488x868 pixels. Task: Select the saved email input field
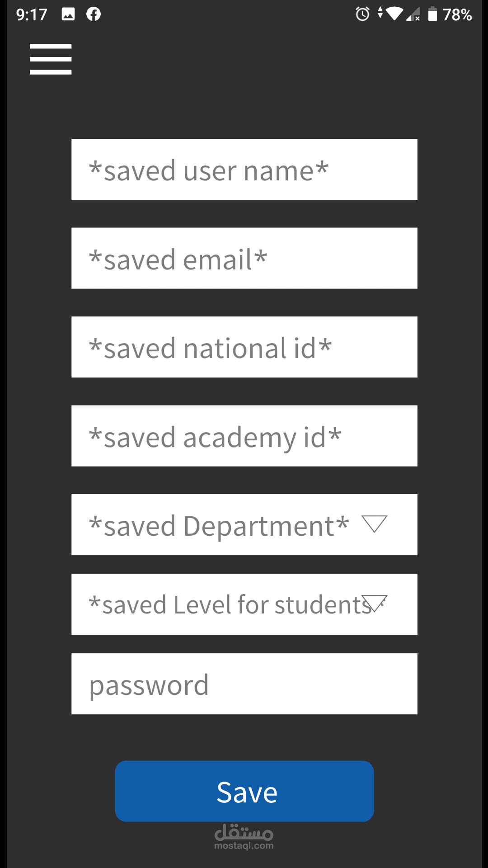click(244, 258)
